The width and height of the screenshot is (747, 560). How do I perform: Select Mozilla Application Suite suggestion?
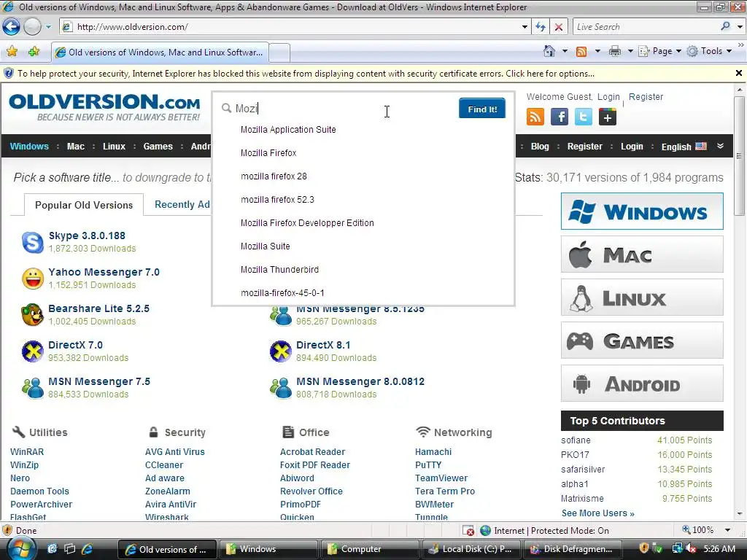pos(288,130)
